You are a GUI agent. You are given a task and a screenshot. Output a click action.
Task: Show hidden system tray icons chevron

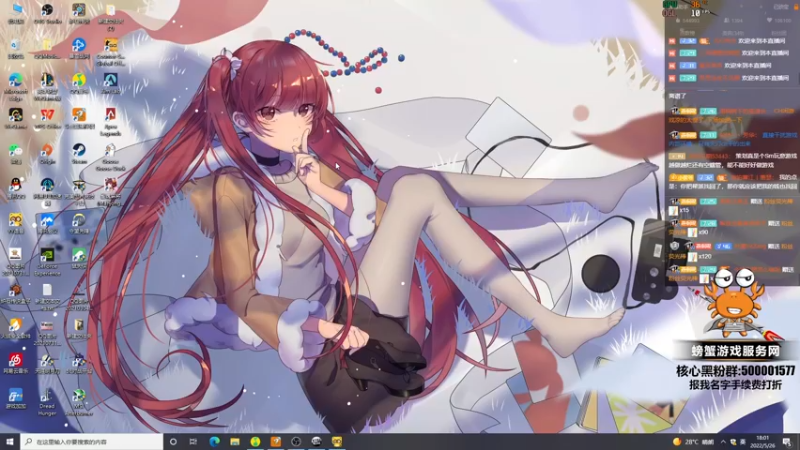tap(723, 442)
